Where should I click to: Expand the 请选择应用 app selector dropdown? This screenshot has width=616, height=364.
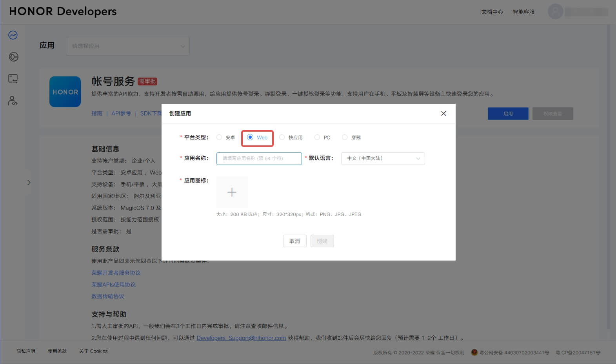pyautogui.click(x=127, y=46)
